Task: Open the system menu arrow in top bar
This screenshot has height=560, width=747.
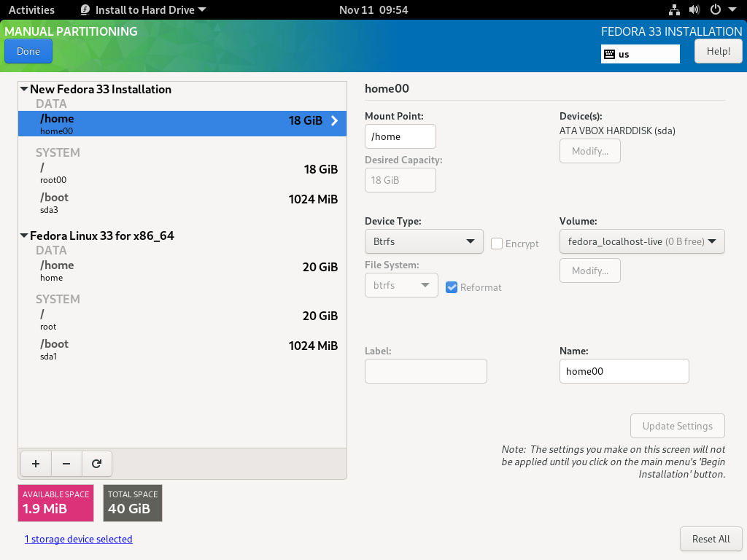Action: pos(732,10)
